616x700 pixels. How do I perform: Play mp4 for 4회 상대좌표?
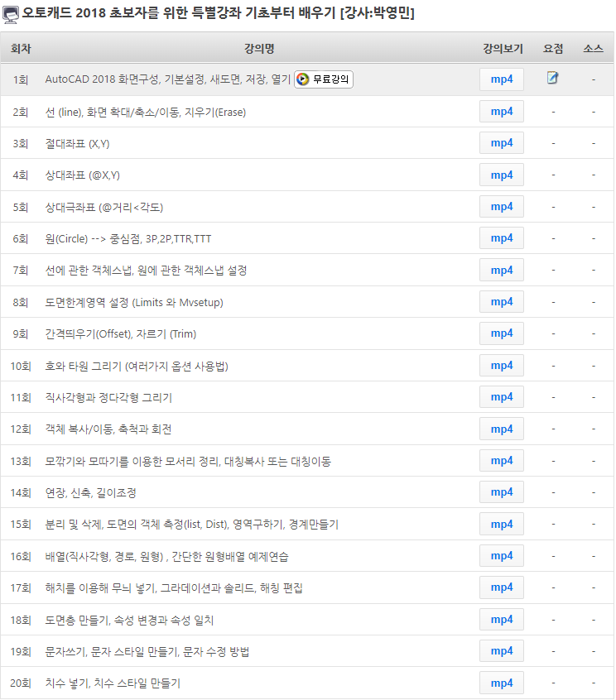click(x=502, y=175)
